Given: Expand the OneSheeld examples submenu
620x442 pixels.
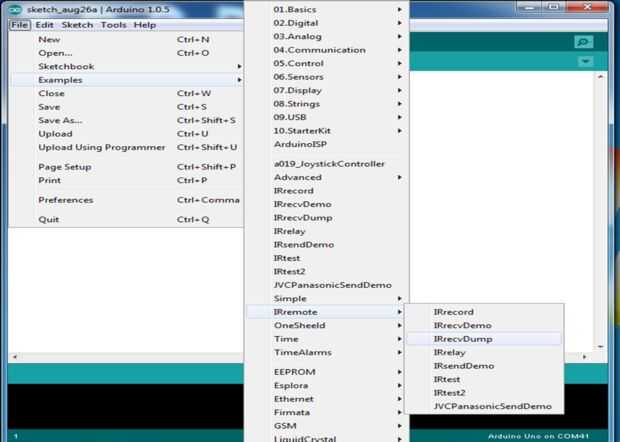Looking at the screenshot, I should click(327, 325).
